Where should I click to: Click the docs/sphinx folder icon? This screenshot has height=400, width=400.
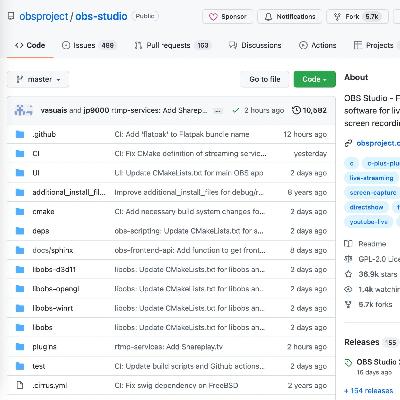(20, 250)
